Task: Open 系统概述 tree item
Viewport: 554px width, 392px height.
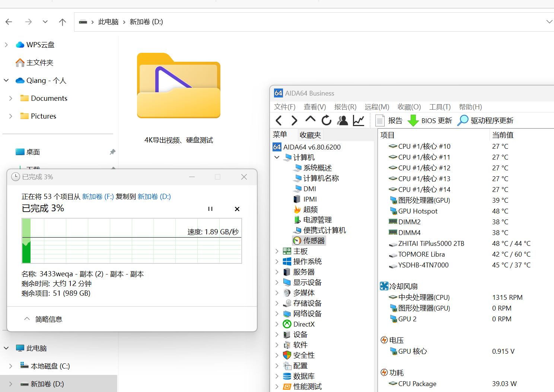Action: [x=313, y=168]
